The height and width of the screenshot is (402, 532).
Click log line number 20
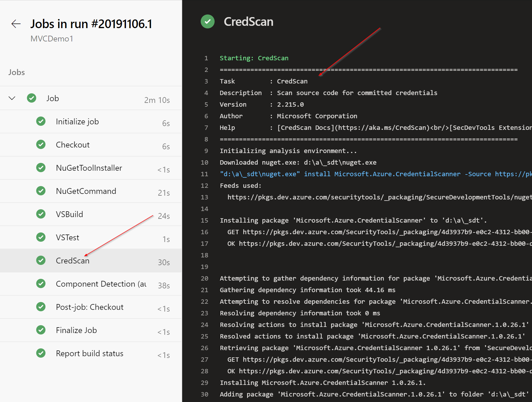204,278
